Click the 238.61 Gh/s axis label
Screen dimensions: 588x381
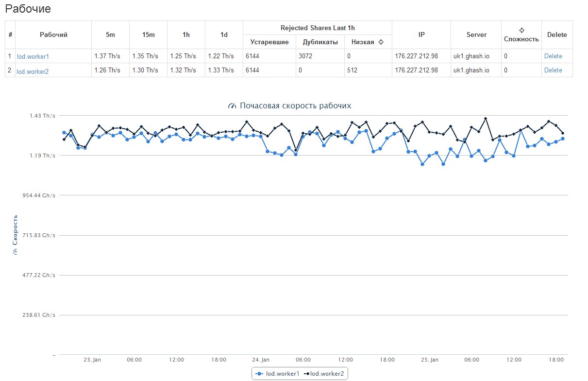[x=40, y=315]
